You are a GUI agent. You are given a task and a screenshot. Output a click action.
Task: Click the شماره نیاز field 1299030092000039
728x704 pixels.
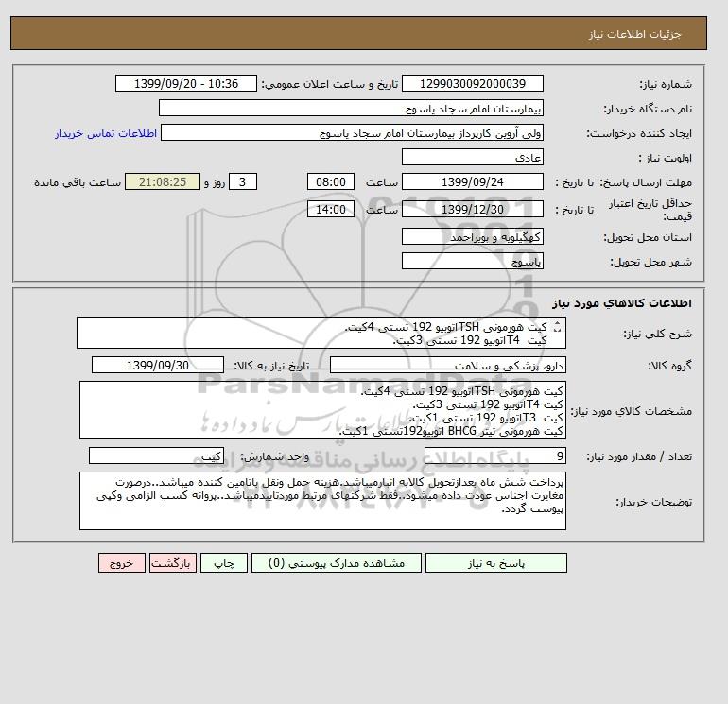(x=472, y=83)
